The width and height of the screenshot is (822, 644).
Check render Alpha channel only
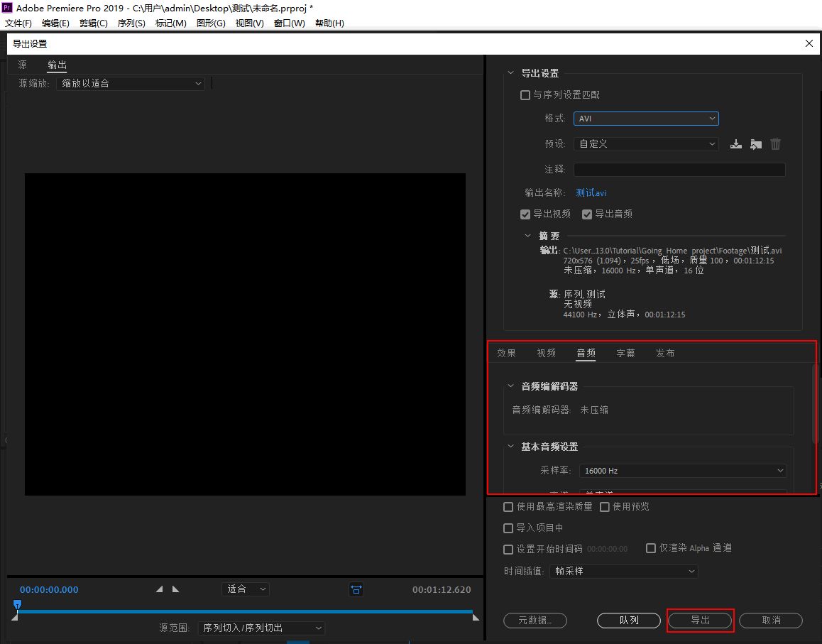pyautogui.click(x=651, y=548)
